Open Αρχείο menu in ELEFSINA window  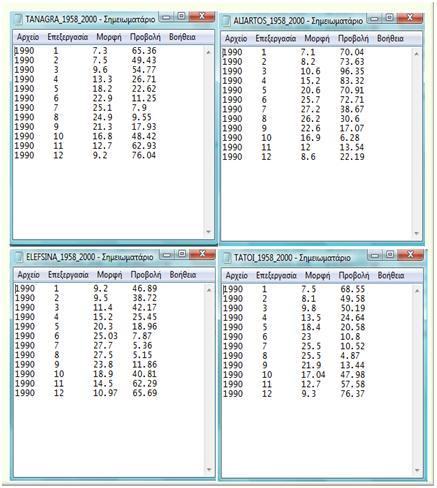click(x=29, y=275)
